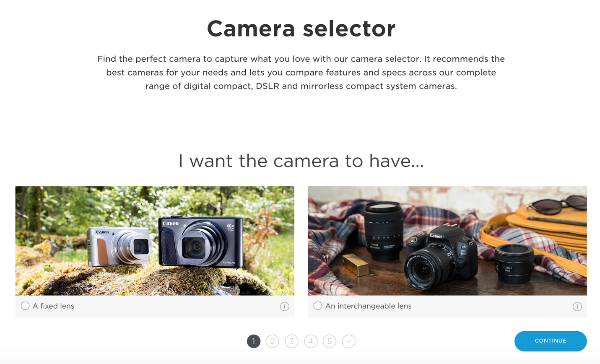Open info icon for fixed lens option
This screenshot has height=364, width=600.
284,307
